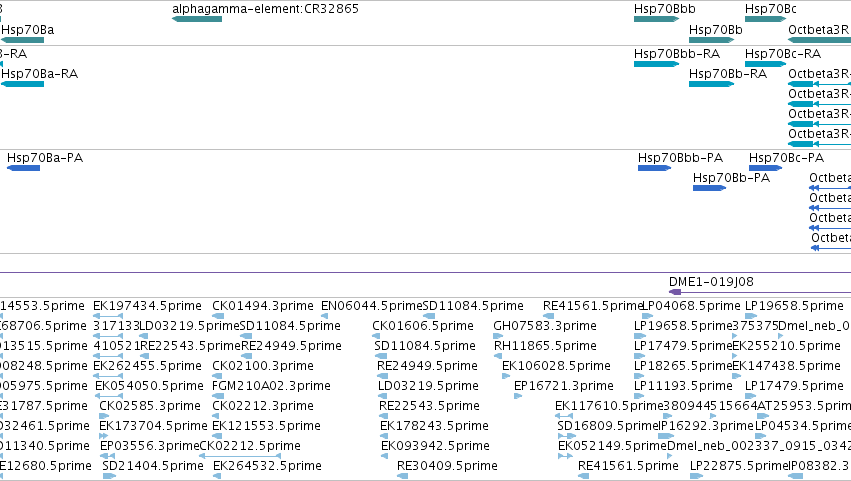Click the FGM210A02.3prime EST label

(271, 386)
